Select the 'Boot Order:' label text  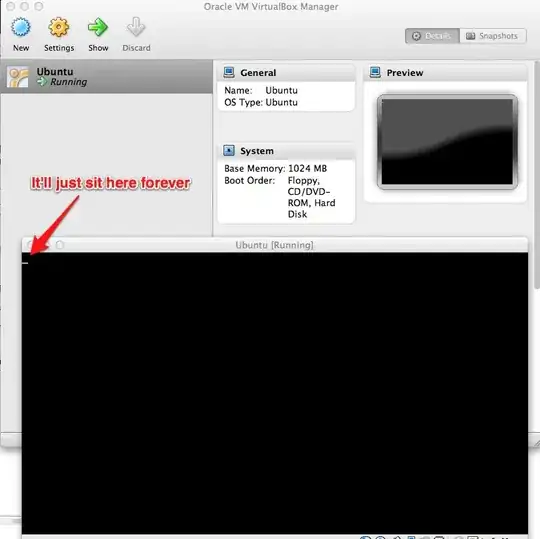[x=250, y=180]
